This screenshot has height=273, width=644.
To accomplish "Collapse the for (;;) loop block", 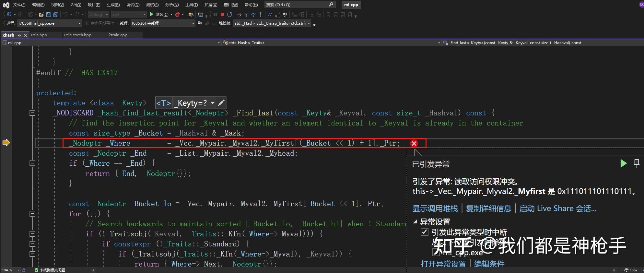I will pos(32,214).
